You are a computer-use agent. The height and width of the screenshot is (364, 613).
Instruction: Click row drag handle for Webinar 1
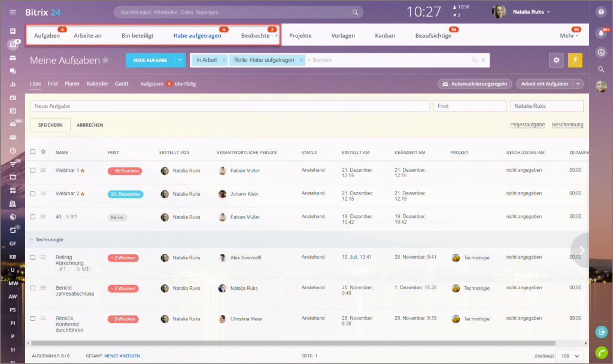tap(43, 170)
